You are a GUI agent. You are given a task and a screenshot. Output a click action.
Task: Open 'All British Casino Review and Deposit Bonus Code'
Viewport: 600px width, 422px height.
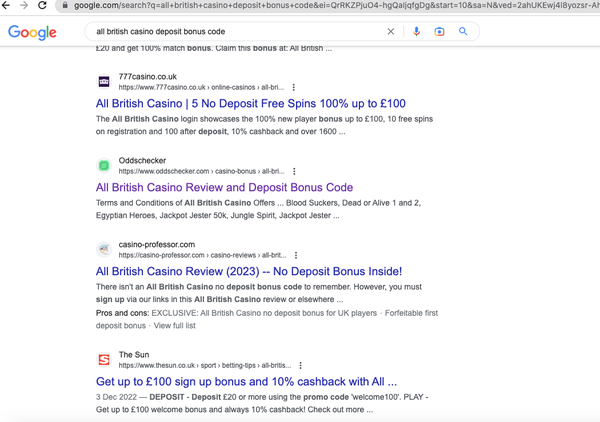click(224, 187)
